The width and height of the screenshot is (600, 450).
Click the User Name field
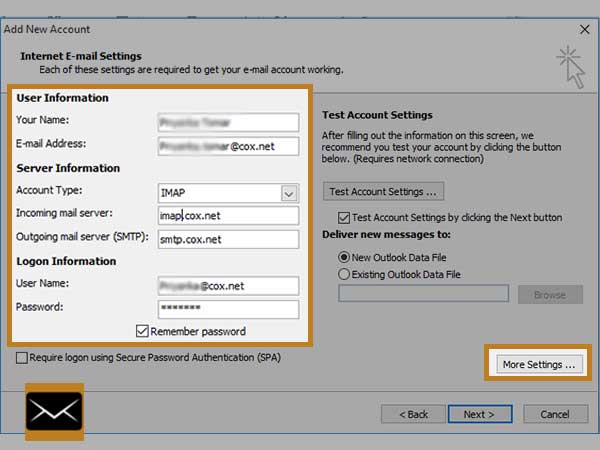coord(228,286)
